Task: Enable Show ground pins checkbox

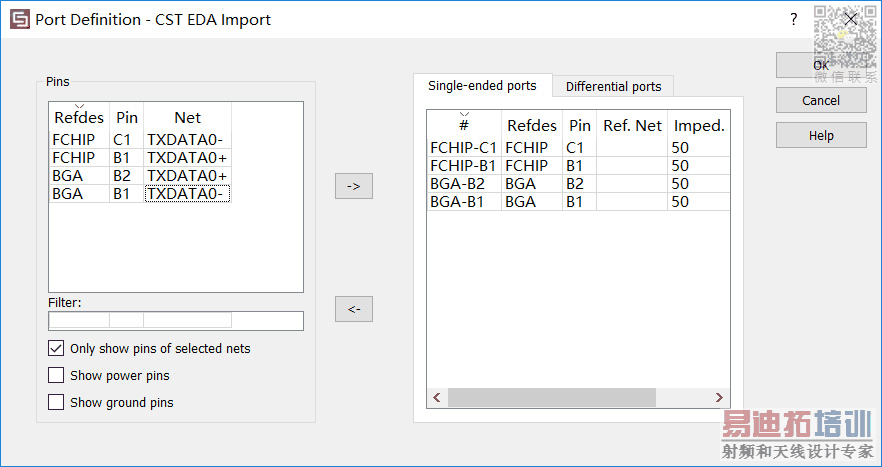Action: [56, 403]
